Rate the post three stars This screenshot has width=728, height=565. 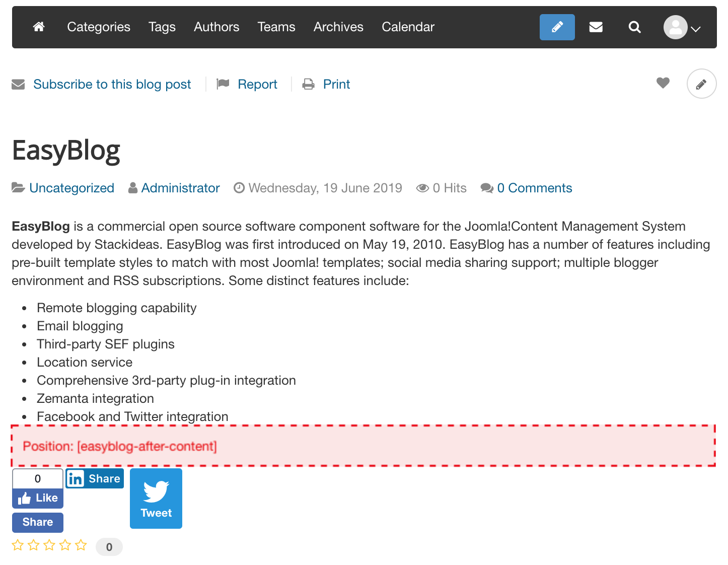point(49,545)
